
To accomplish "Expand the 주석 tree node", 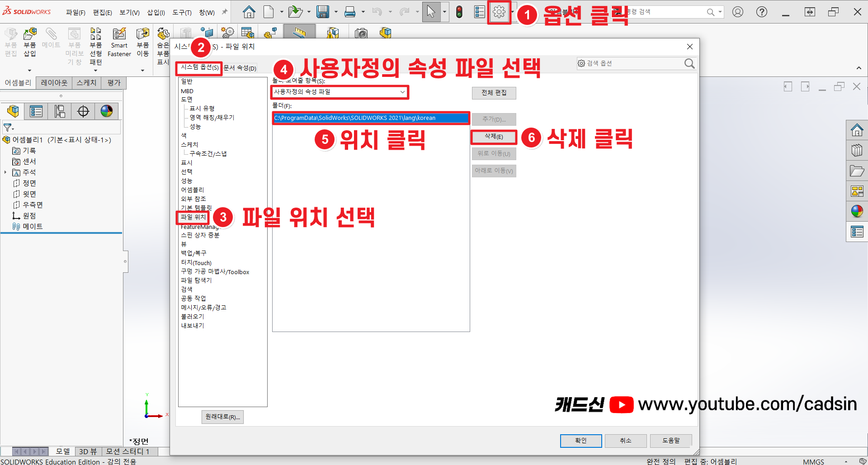I will click(5, 172).
